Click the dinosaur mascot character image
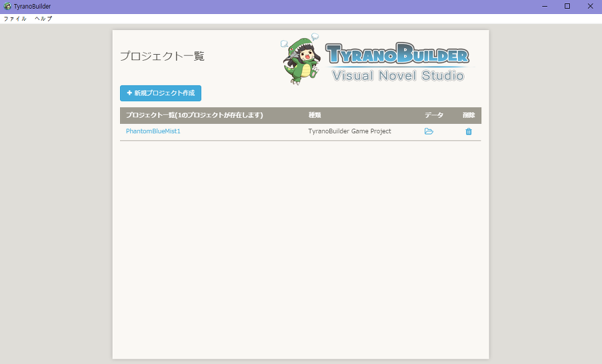The image size is (602, 364). coord(301,59)
